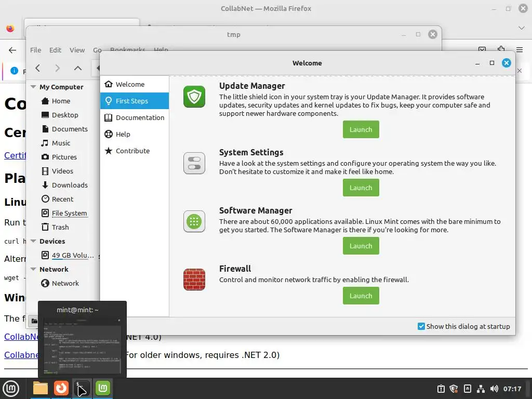Go up to parent folder in file manager
The width and height of the screenshot is (532, 399).
tap(78, 68)
